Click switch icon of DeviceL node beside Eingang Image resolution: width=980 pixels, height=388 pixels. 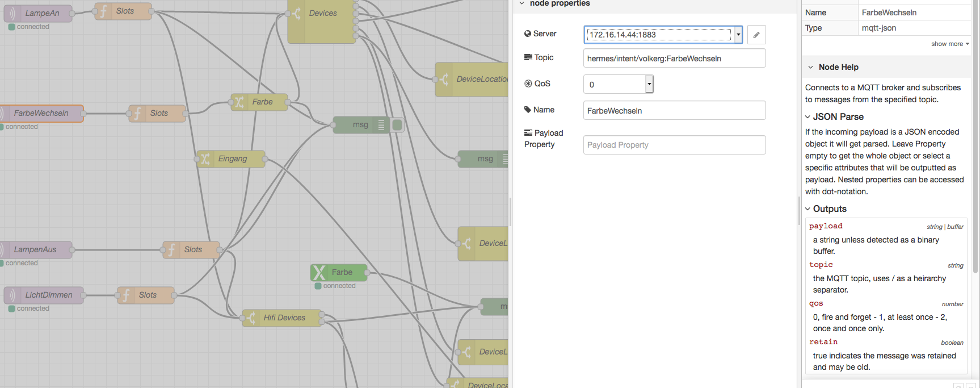(x=466, y=243)
